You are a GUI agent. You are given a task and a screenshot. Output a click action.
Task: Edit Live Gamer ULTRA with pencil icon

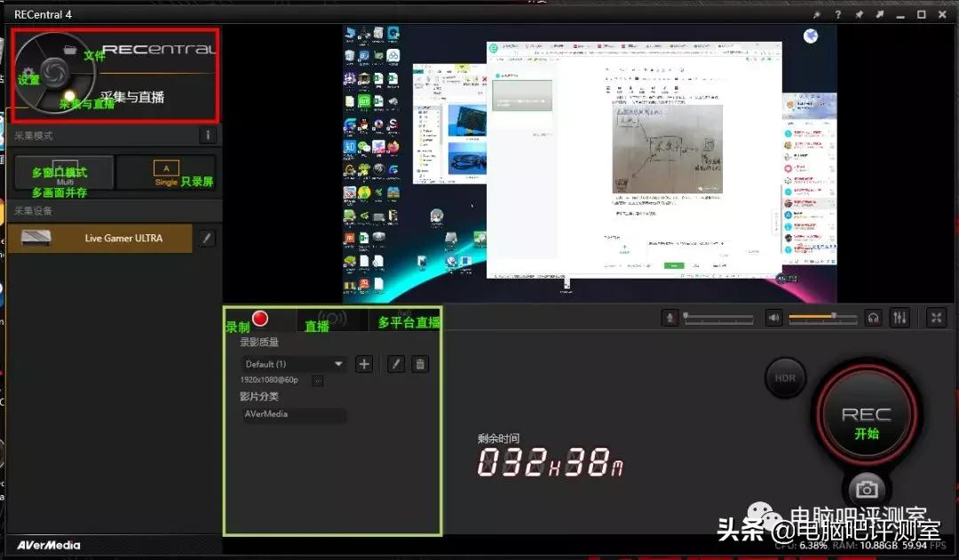(x=208, y=238)
